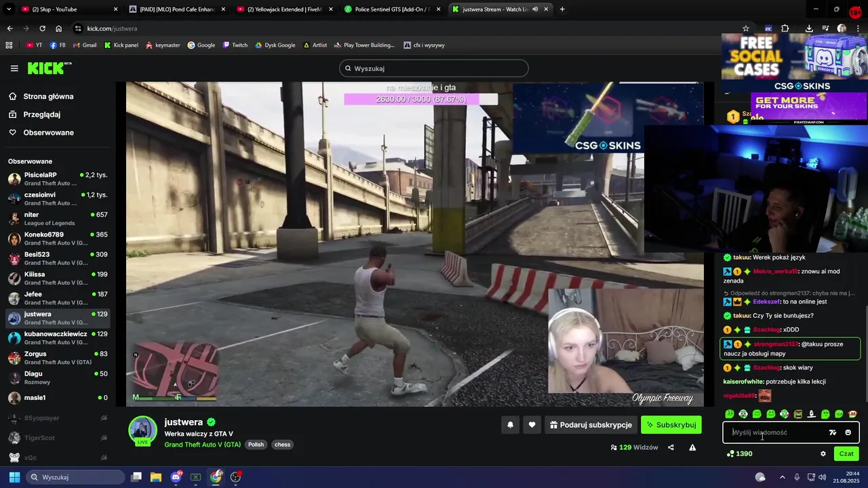
Task: Go to Strona główna
Action: coord(48,96)
